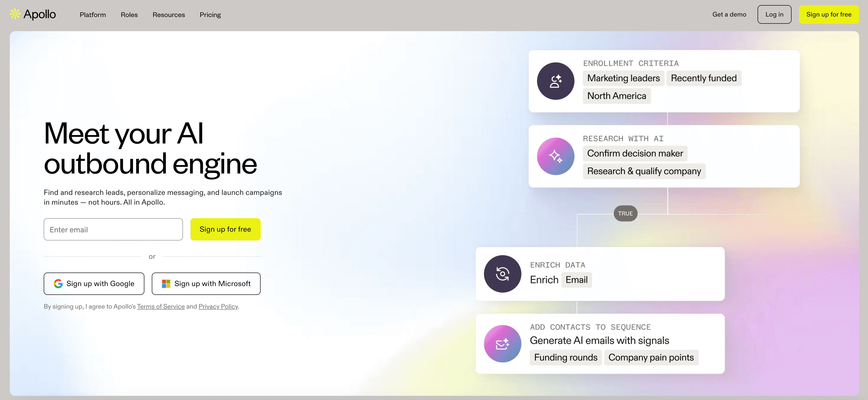The image size is (868, 400).
Task: Sign up with Google
Action: (x=94, y=284)
